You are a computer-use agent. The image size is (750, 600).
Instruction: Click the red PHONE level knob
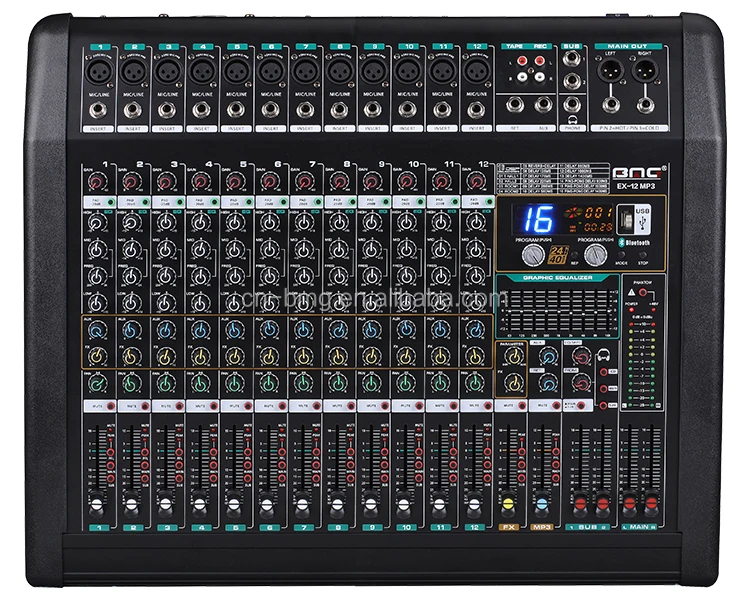point(582,383)
